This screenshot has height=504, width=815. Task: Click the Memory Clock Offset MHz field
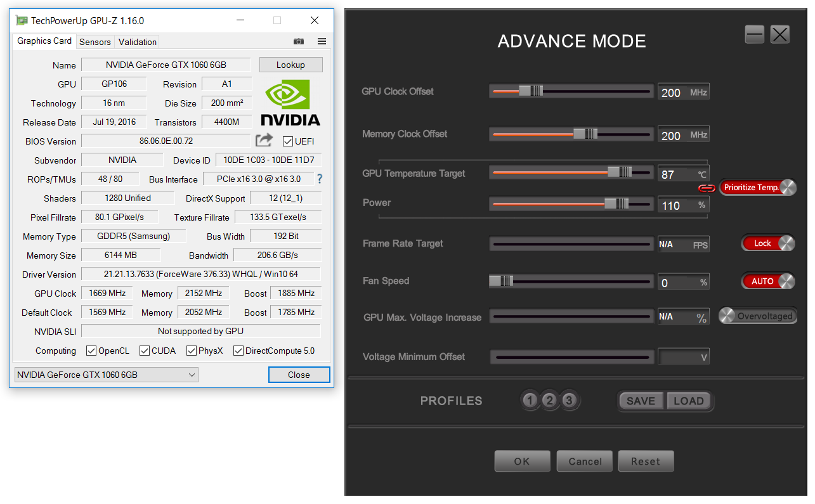[x=684, y=135]
